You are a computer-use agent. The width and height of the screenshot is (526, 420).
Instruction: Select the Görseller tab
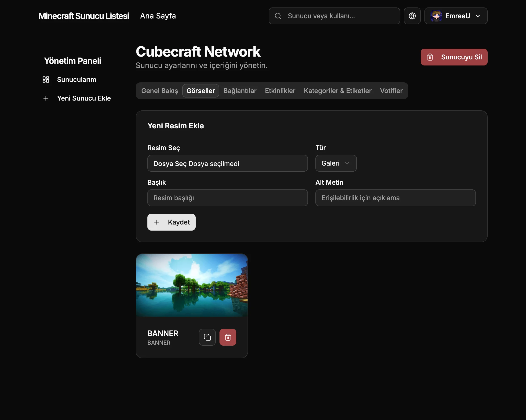click(201, 91)
